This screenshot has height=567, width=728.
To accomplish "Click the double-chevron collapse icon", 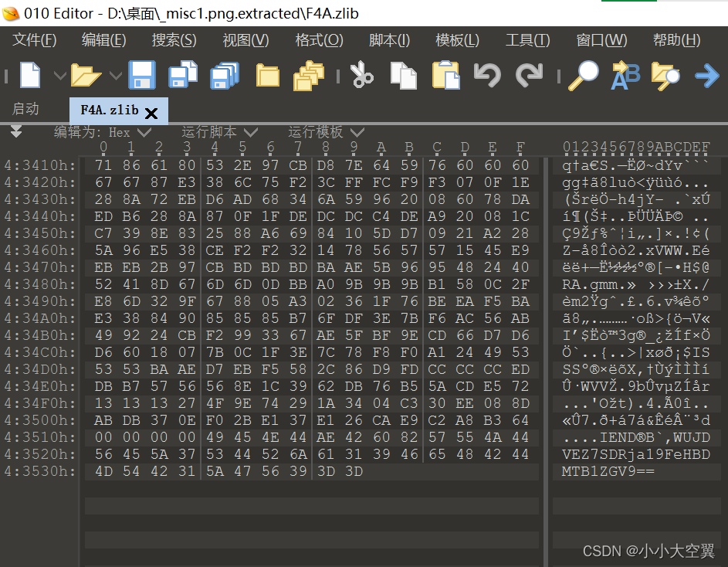I will (16, 131).
